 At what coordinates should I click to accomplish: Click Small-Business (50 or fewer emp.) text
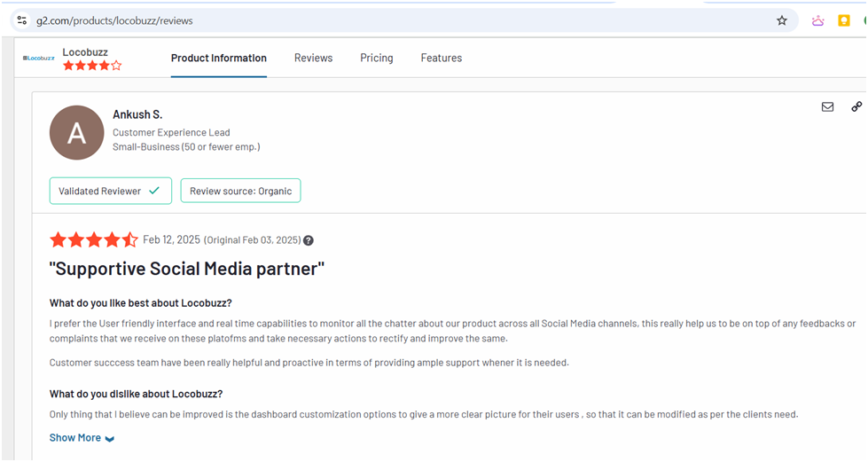tap(186, 147)
